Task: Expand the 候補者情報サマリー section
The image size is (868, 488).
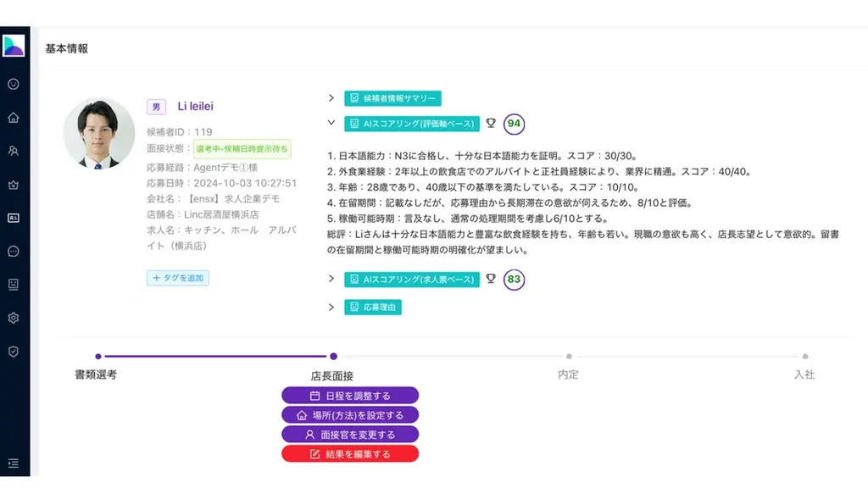Action: tap(392, 97)
